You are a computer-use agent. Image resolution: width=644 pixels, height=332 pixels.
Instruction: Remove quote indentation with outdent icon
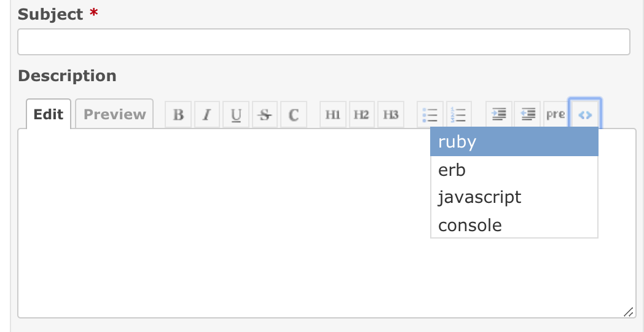528,114
